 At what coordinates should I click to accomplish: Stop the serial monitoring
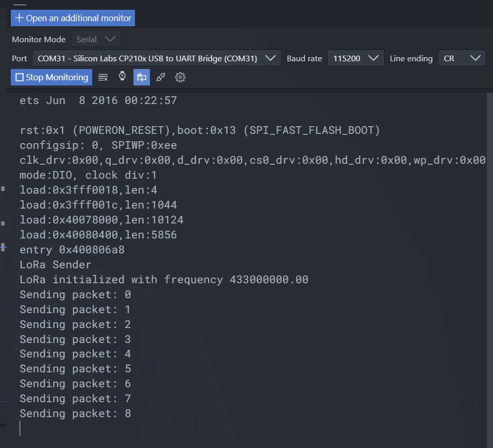click(52, 77)
